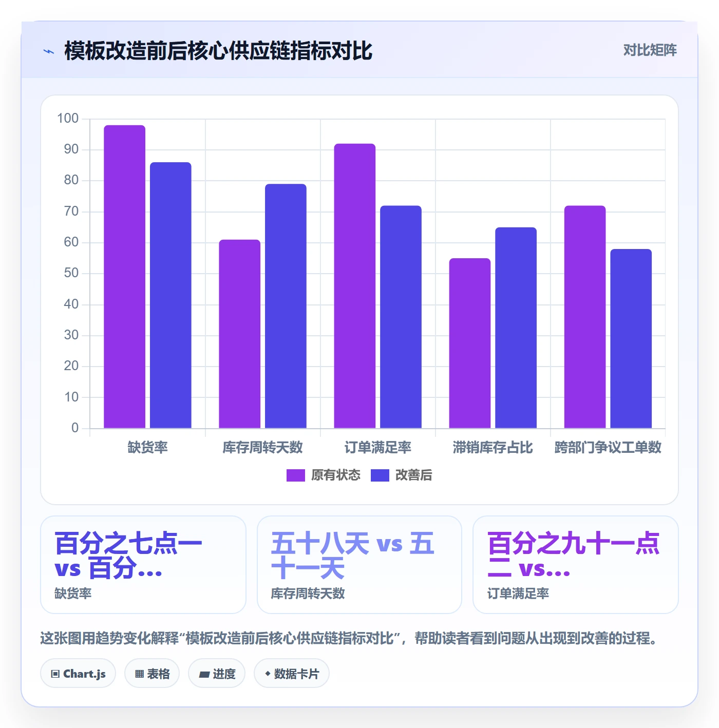
Task: Click the 对比矩阵 label in header
Action: 650,50
